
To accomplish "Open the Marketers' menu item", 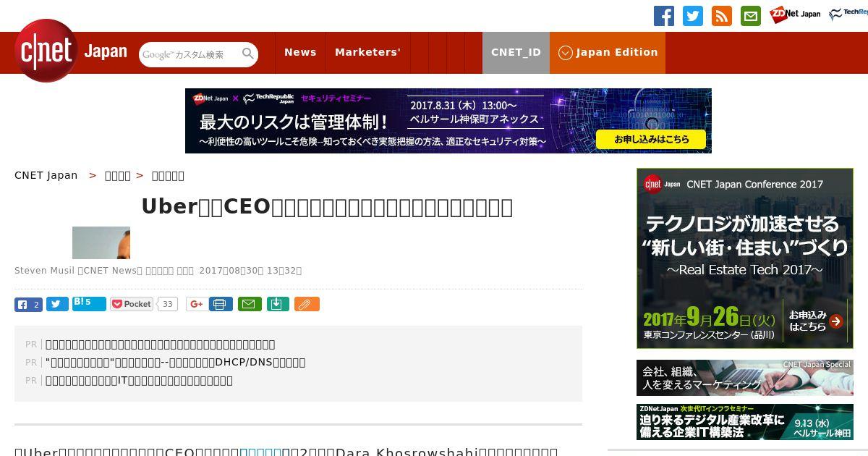I will point(367,52).
